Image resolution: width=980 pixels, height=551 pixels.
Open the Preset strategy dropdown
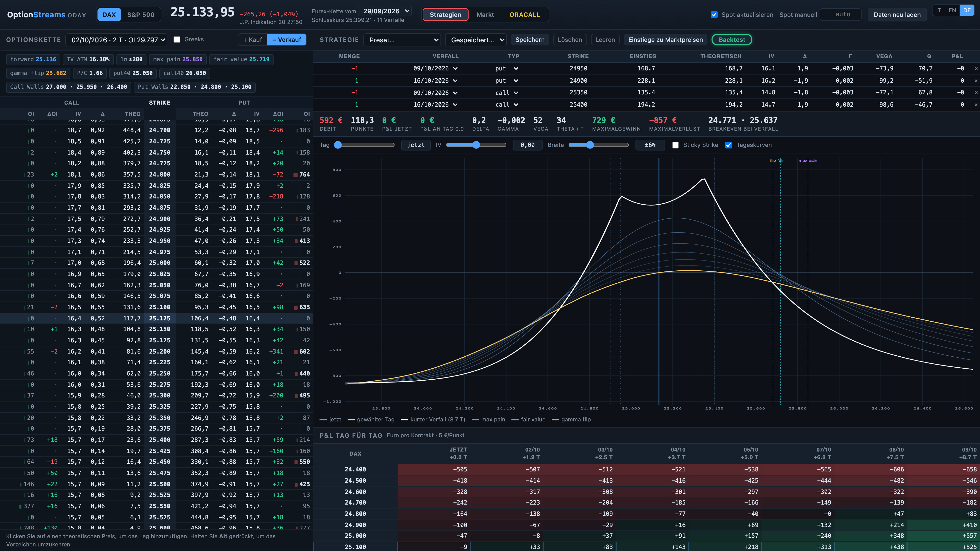point(402,40)
